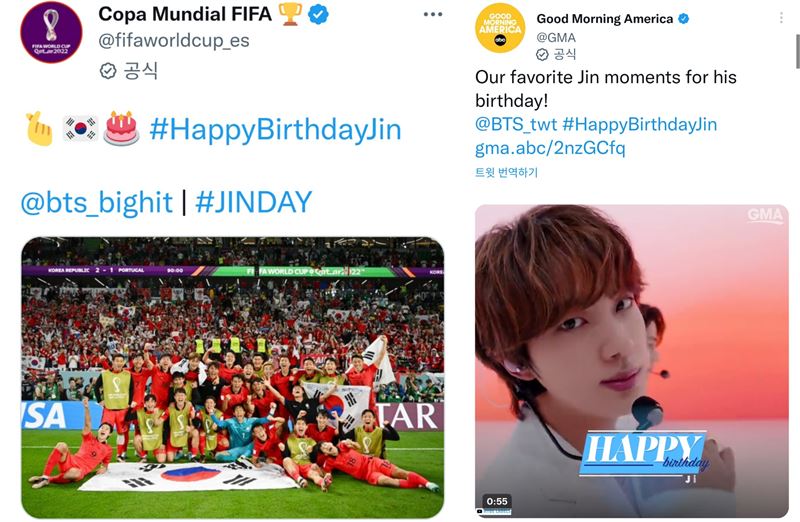Click the GMA watermark logo on the video
Screen dimensions: 800x522
point(765,215)
